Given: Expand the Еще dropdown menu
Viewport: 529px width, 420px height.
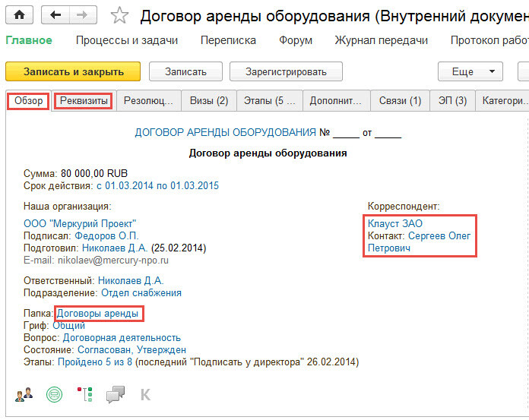Looking at the screenshot, I should click(x=470, y=71).
